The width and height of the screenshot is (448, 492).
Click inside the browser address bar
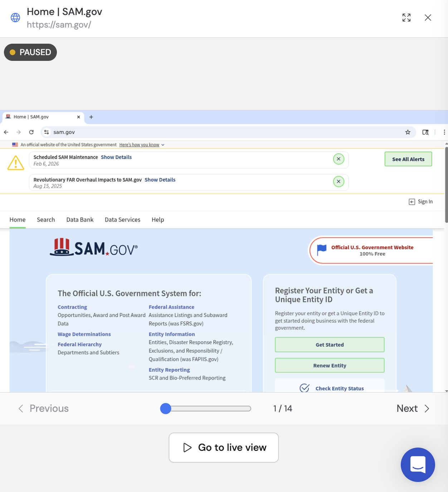[x=143, y=132]
